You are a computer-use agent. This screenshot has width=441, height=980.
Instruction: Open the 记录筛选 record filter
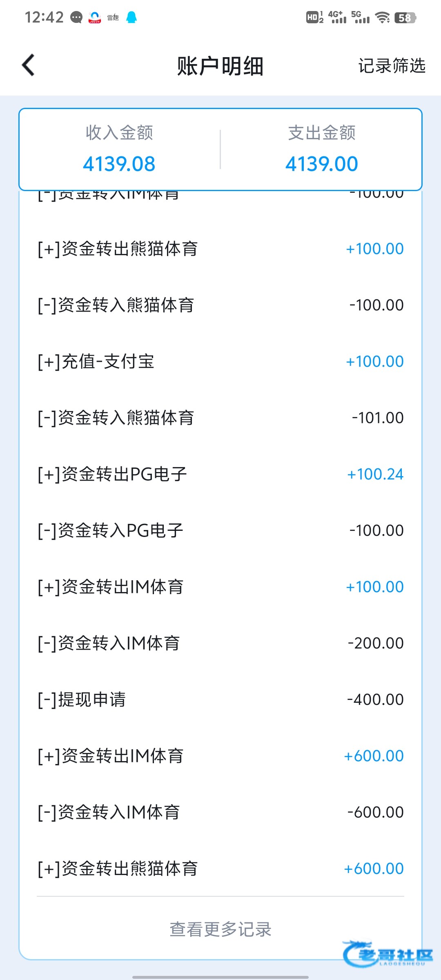pyautogui.click(x=392, y=66)
